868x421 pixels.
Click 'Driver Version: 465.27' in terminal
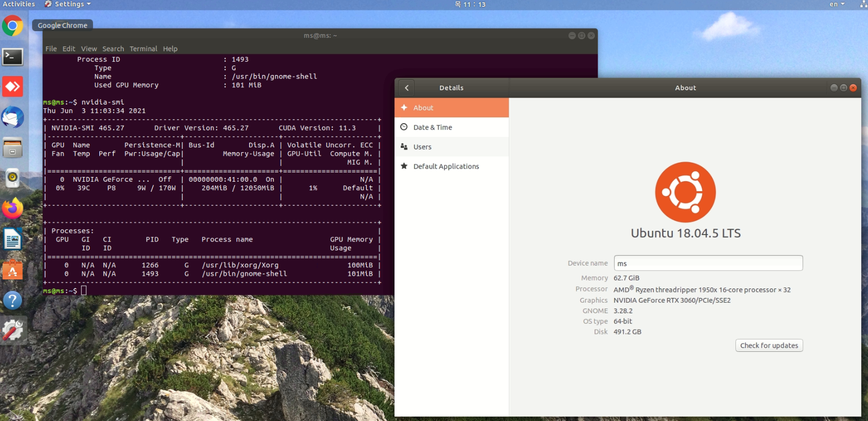point(201,128)
